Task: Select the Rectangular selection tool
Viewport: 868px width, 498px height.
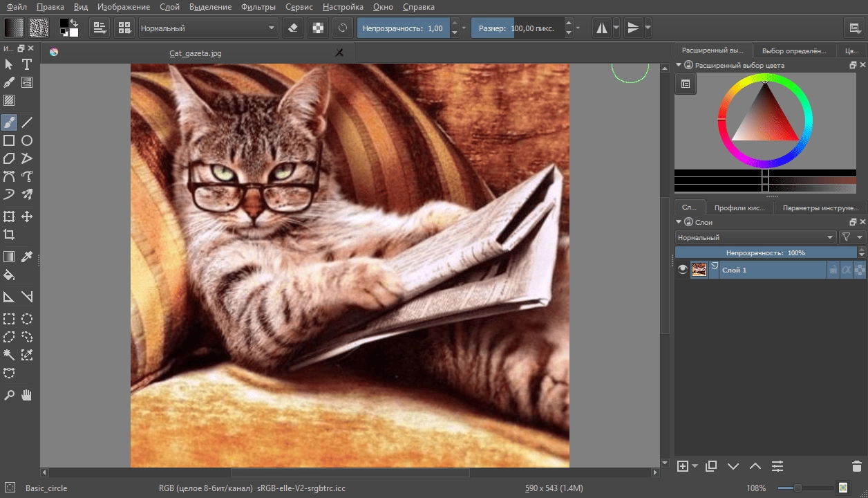Action: [9, 319]
